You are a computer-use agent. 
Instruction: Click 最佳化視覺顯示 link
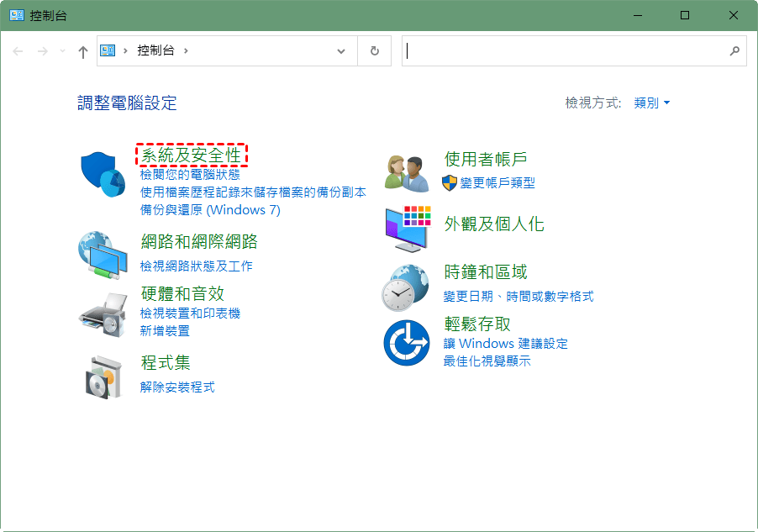click(487, 361)
